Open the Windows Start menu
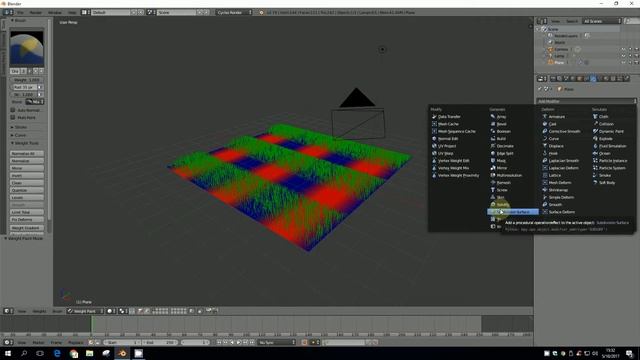Viewport: 640px width, 360px height. (8, 353)
